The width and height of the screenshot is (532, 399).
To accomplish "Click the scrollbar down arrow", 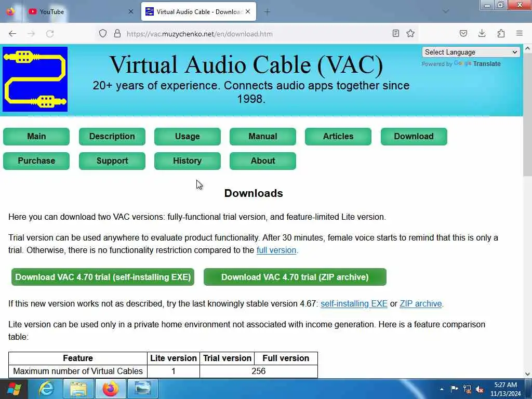I will [x=527, y=374].
